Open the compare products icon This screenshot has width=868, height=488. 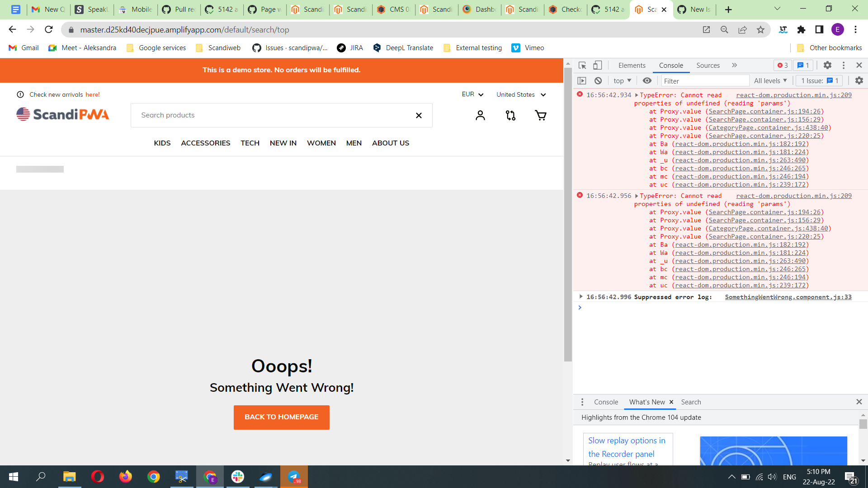510,115
